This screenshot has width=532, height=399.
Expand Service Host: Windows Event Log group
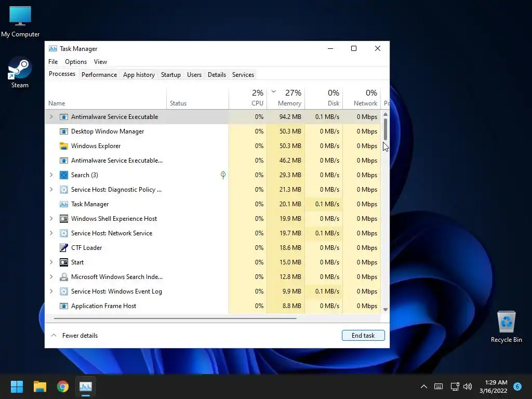[51, 291]
